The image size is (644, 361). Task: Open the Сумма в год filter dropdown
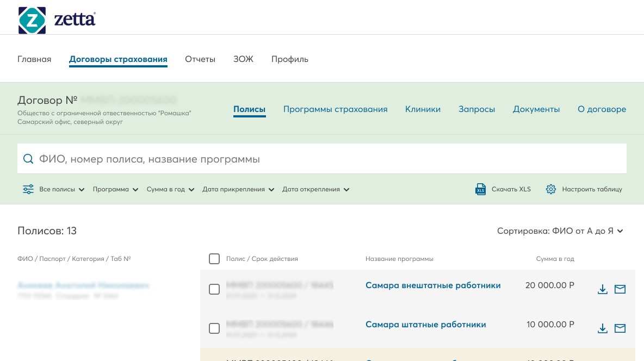point(170,189)
